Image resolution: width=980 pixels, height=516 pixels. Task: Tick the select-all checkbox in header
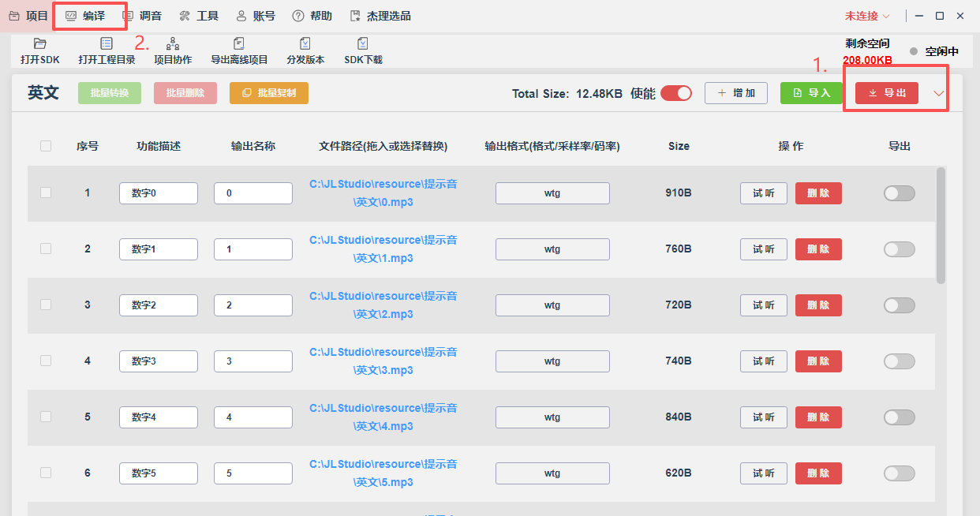click(46, 146)
